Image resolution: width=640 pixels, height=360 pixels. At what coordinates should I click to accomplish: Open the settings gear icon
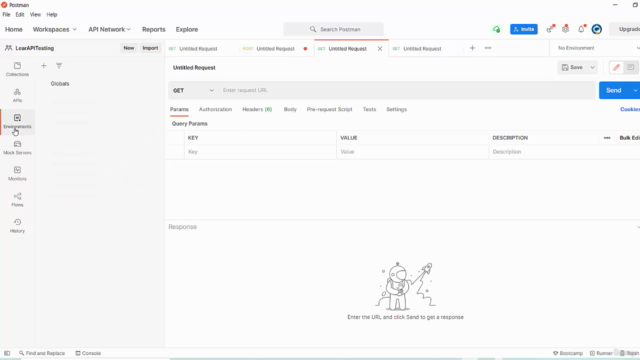565,29
